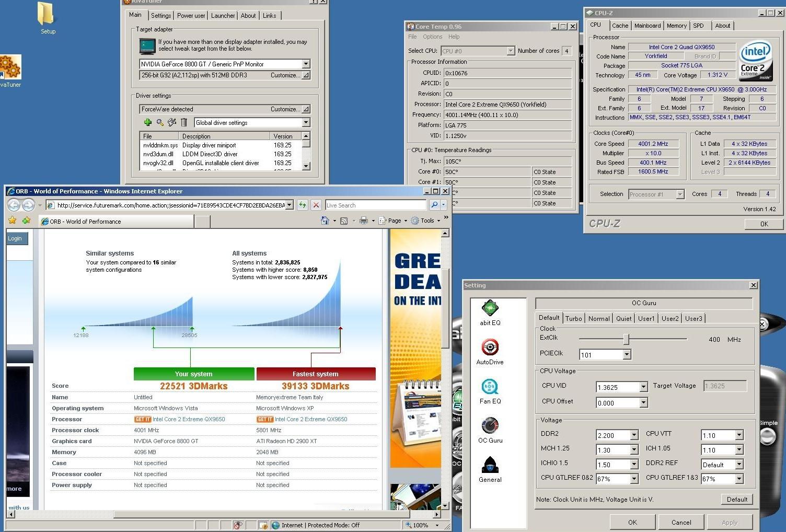Open the SPD tab in CPU-Z

(698, 26)
